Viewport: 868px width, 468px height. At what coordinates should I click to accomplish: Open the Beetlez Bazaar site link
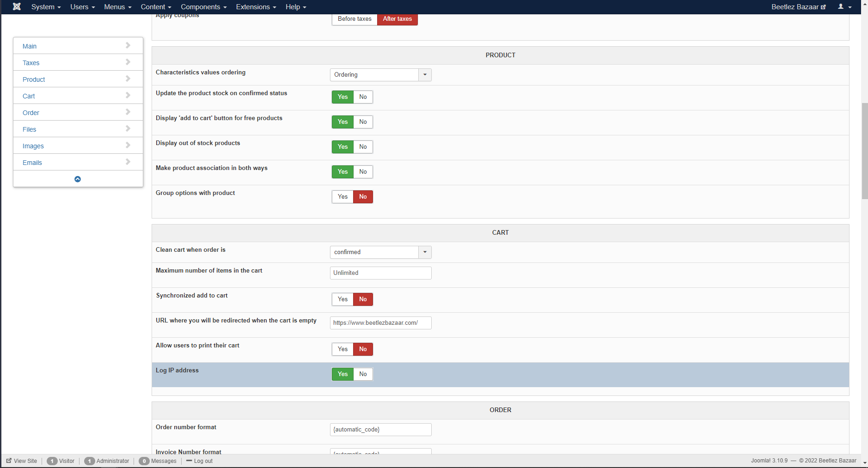pyautogui.click(x=798, y=7)
